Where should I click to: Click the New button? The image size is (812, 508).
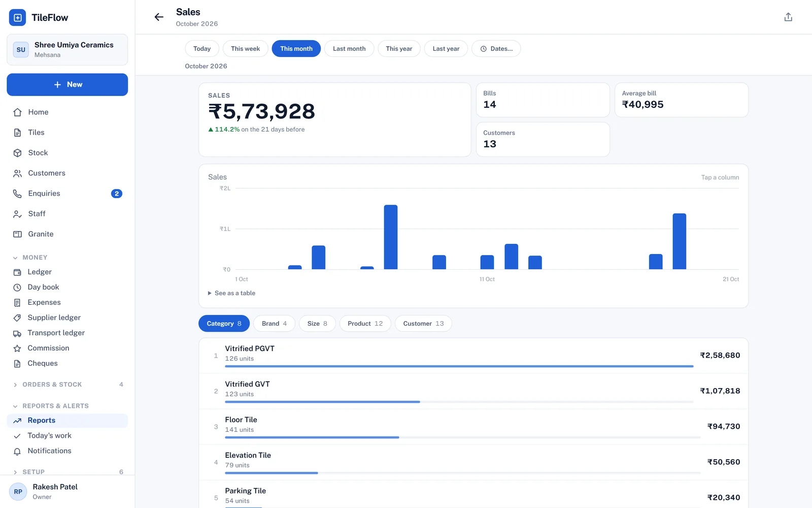pyautogui.click(x=67, y=85)
